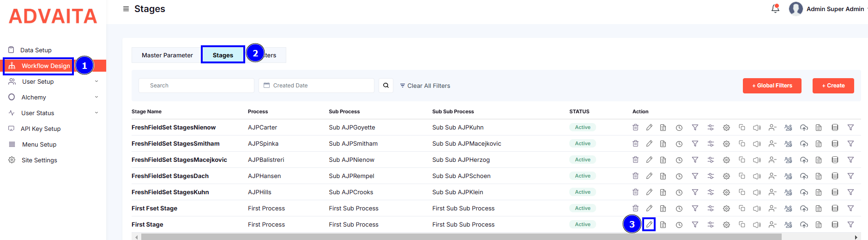Click sliders icon in FreshFieldSet StagesNienow row
Image resolution: width=868 pixels, height=240 pixels.
tap(711, 128)
